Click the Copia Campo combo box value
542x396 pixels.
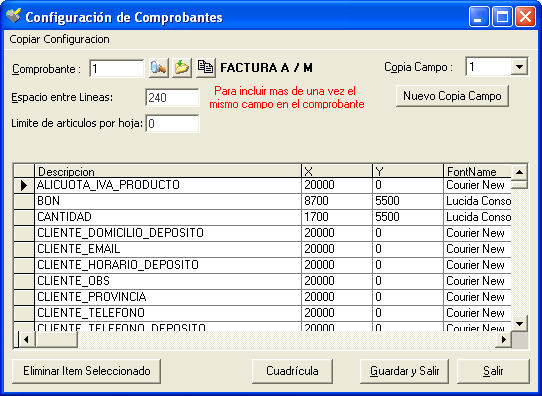pyautogui.click(x=488, y=66)
